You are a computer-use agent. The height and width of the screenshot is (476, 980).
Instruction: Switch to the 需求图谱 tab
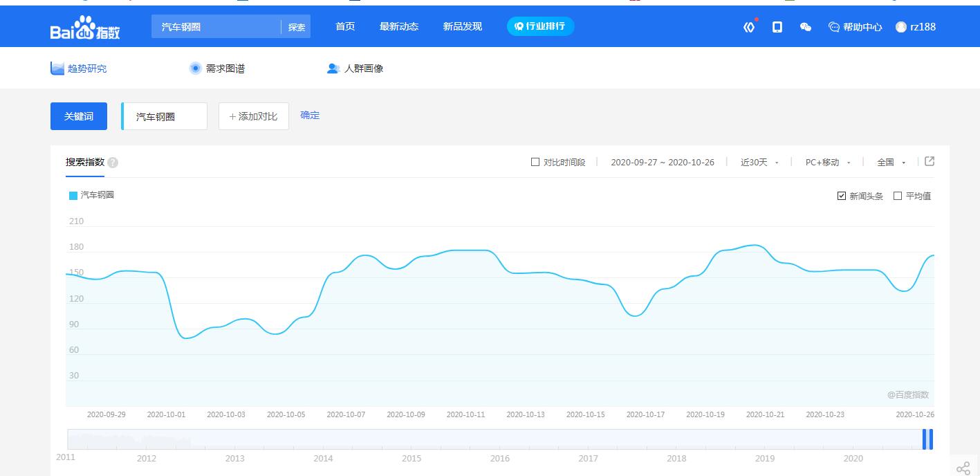click(x=217, y=68)
